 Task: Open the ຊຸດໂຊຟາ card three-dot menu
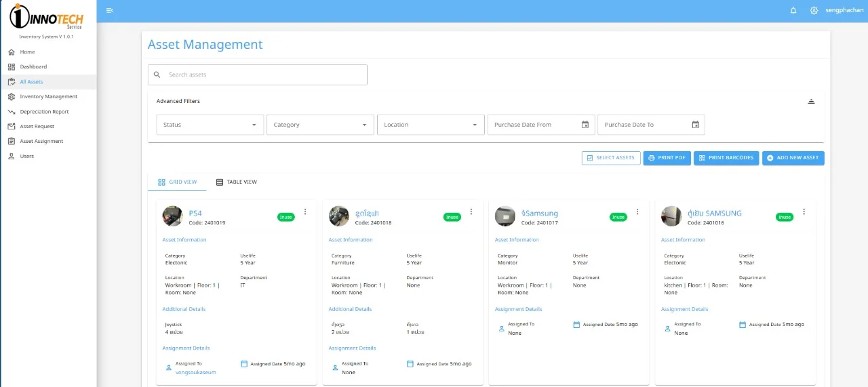click(x=471, y=211)
